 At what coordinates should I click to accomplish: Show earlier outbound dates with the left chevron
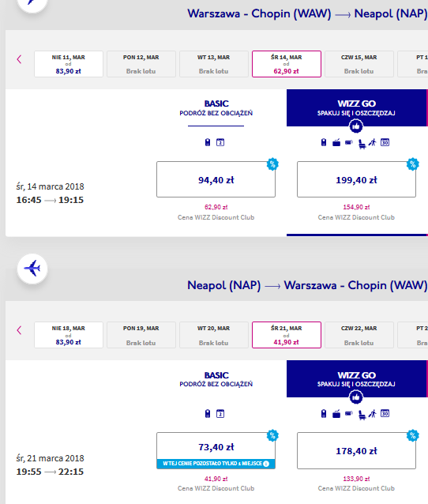[x=19, y=59]
